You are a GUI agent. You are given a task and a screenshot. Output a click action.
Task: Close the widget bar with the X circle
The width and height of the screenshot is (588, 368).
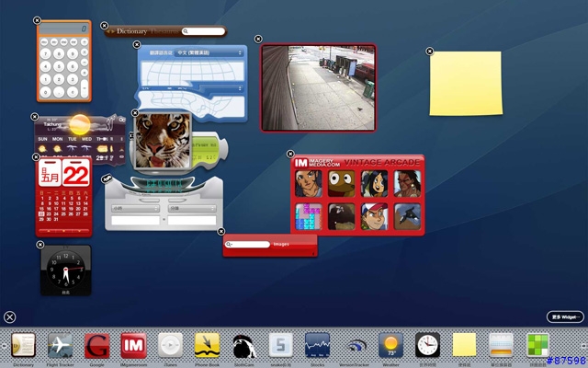coord(10,317)
